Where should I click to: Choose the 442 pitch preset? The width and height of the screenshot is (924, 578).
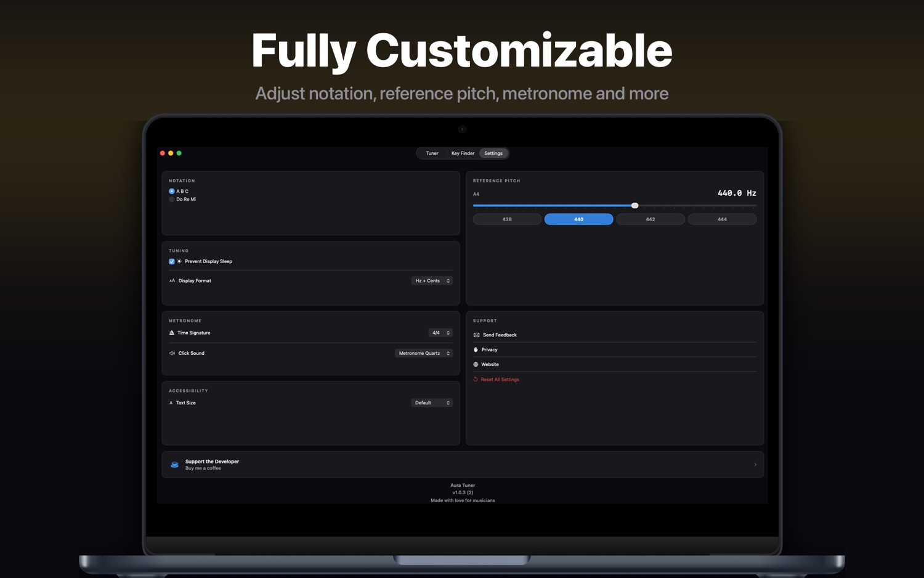[x=650, y=219]
